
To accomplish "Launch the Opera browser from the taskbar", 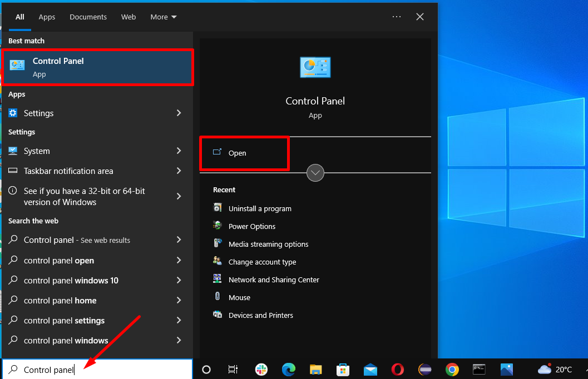I will [398, 370].
